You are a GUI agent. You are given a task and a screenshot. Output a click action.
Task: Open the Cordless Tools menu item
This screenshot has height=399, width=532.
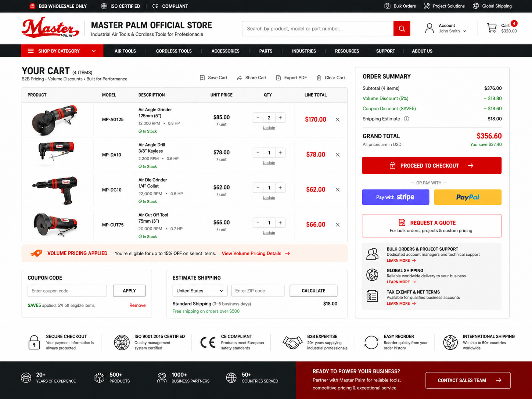(174, 51)
